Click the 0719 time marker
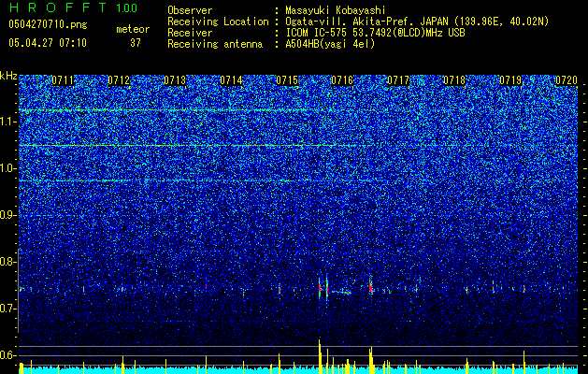 (510, 80)
